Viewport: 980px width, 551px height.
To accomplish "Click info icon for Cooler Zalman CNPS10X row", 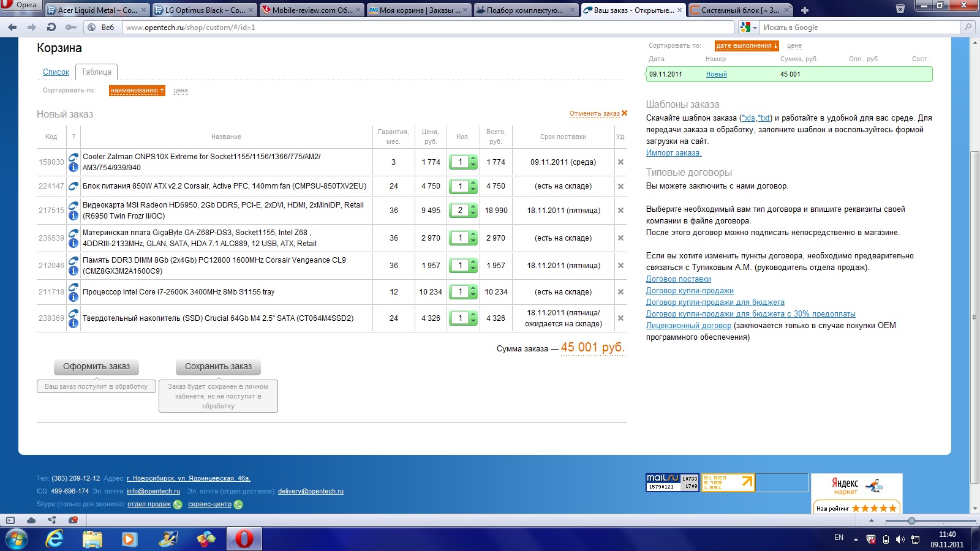I will pyautogui.click(x=73, y=167).
